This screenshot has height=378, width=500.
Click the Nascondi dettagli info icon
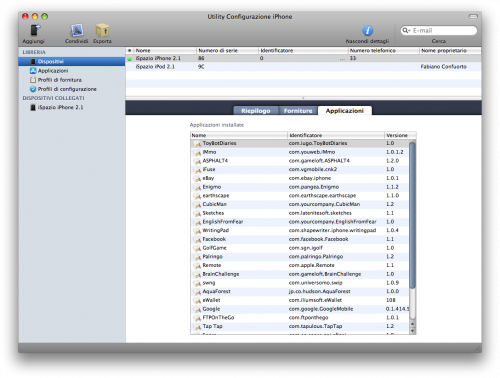pyautogui.click(x=367, y=31)
